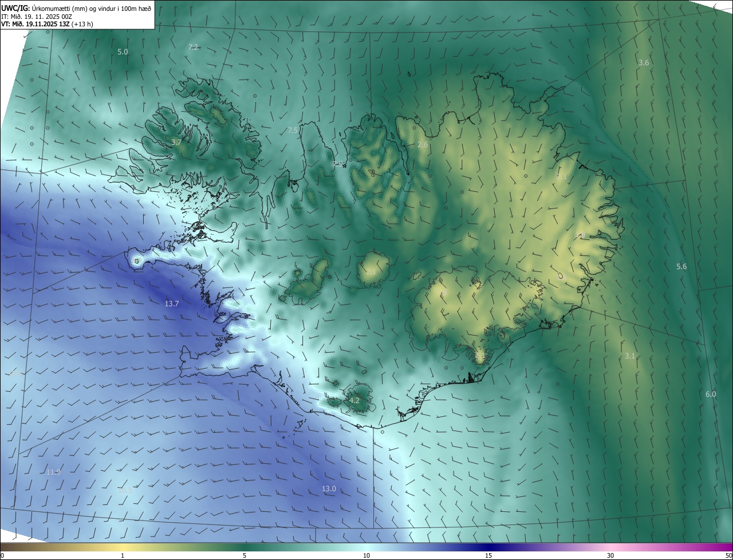Click the 2.6 value label in north Iceland
Viewport: 733px width, 560px height.
pyautogui.click(x=423, y=145)
